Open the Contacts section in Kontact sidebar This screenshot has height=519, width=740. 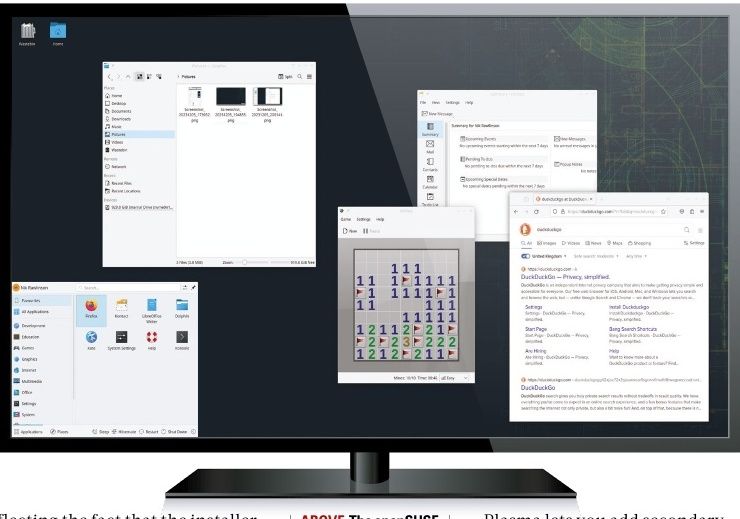click(x=430, y=164)
